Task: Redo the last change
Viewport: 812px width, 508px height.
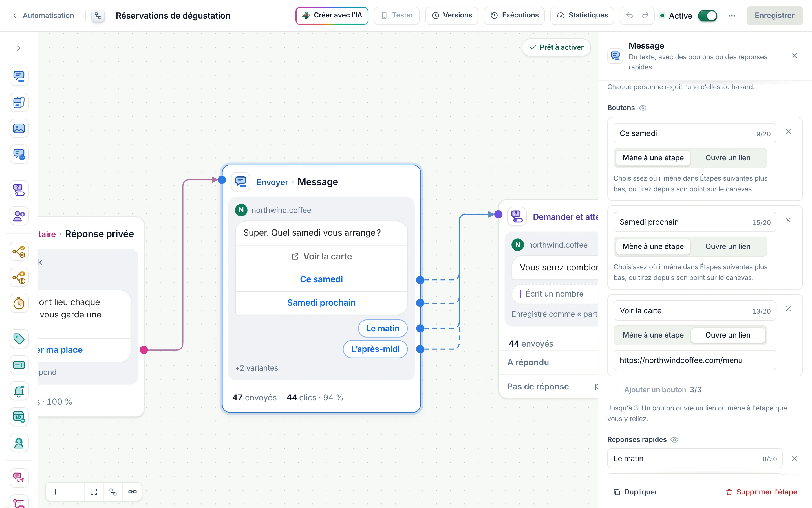Action: pos(645,16)
